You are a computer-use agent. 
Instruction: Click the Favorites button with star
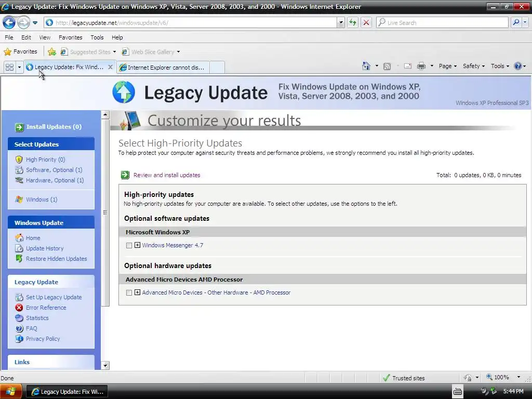point(20,51)
